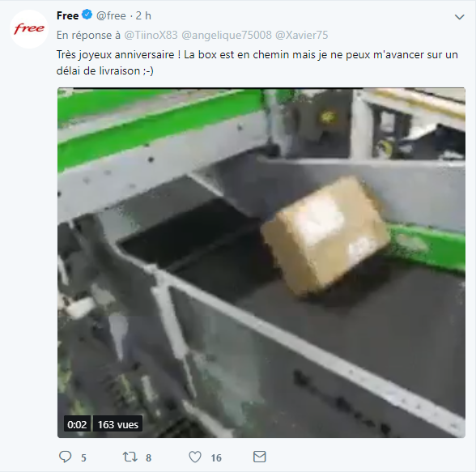Click the 0:02 video duration badge
The width and height of the screenshot is (476, 472).
pyautogui.click(x=77, y=424)
